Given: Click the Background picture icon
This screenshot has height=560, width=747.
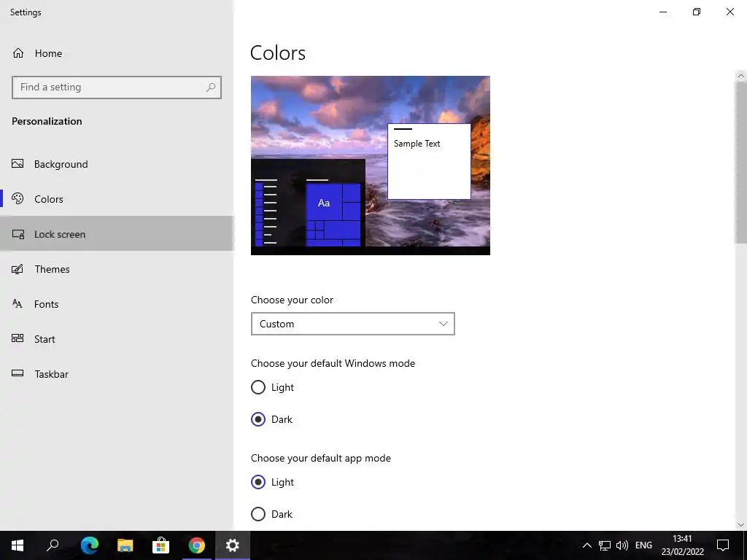Looking at the screenshot, I should (x=18, y=164).
